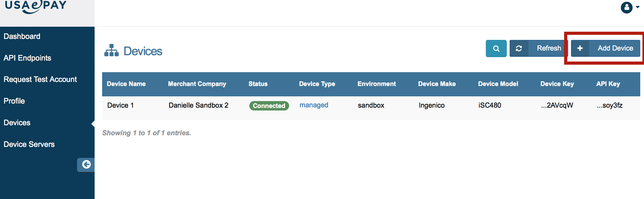Select Request Test Account menu item
The height and width of the screenshot is (199, 644).
(40, 79)
